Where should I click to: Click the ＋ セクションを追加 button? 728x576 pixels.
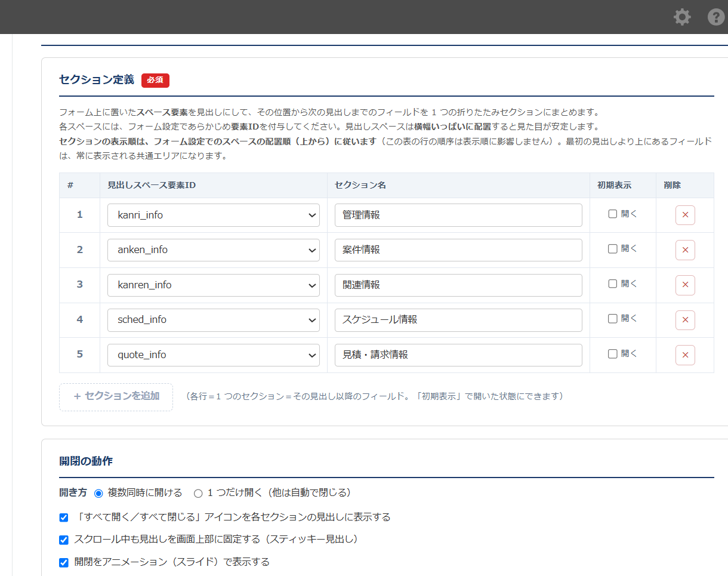116,397
